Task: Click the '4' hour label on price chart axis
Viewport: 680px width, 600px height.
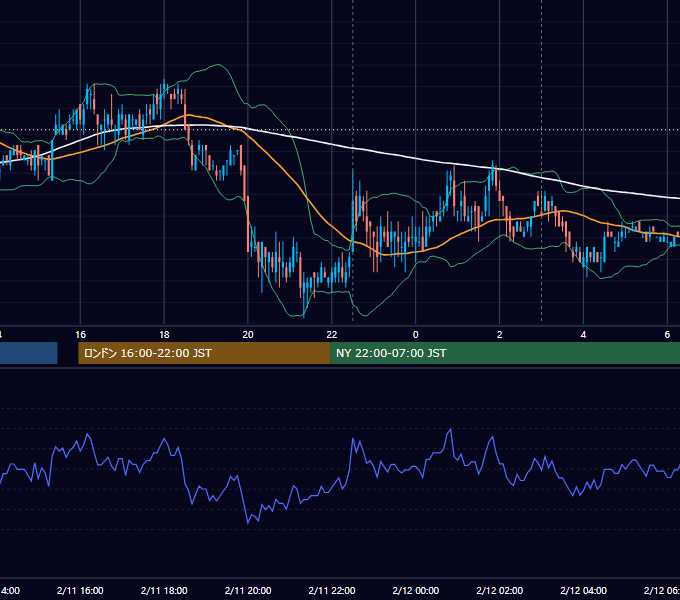Action: click(x=583, y=335)
